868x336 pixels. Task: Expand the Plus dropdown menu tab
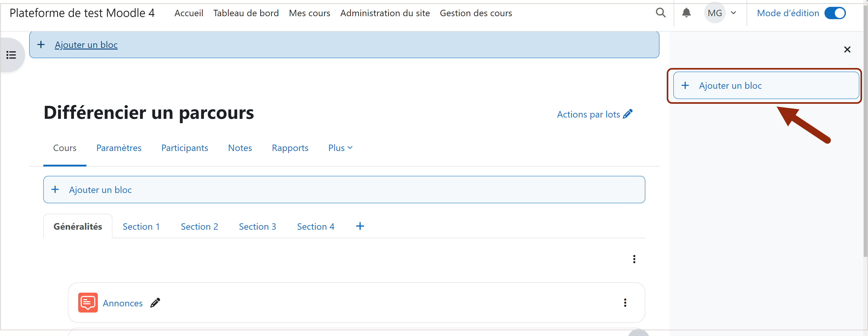click(339, 148)
